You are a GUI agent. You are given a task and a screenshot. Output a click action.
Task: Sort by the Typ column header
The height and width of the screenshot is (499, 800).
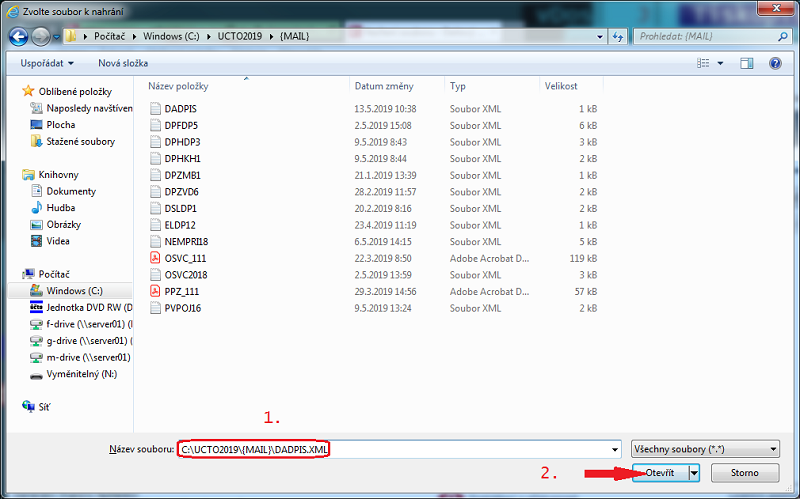point(458,86)
